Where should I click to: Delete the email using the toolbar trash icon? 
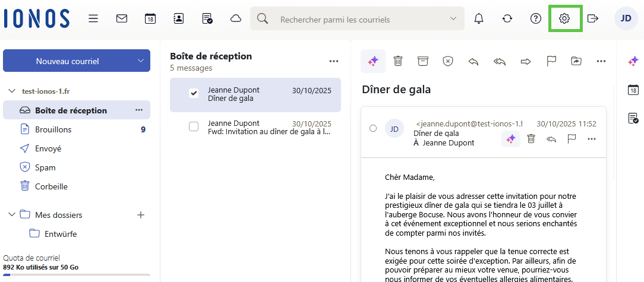click(x=398, y=61)
